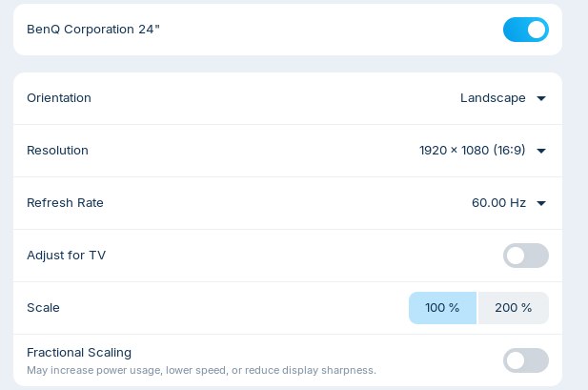Select the Resolution row label
This screenshot has width=588, height=390.
click(57, 151)
